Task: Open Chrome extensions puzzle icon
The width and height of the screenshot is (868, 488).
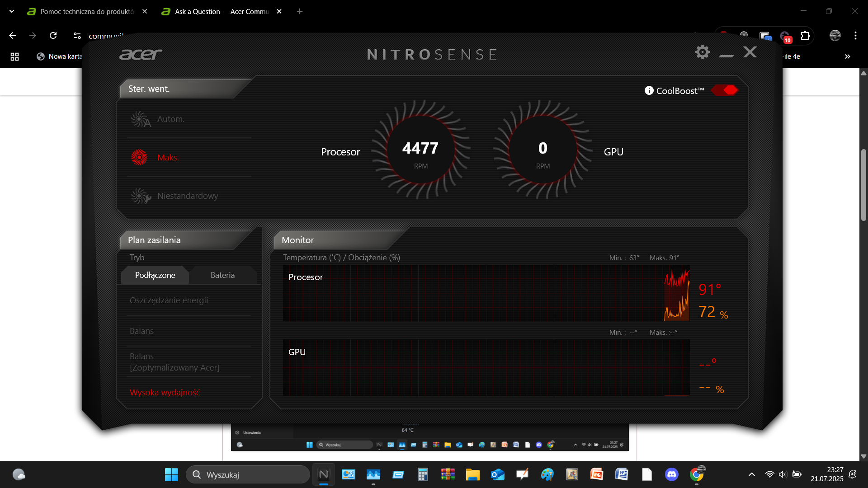Action: (805, 35)
